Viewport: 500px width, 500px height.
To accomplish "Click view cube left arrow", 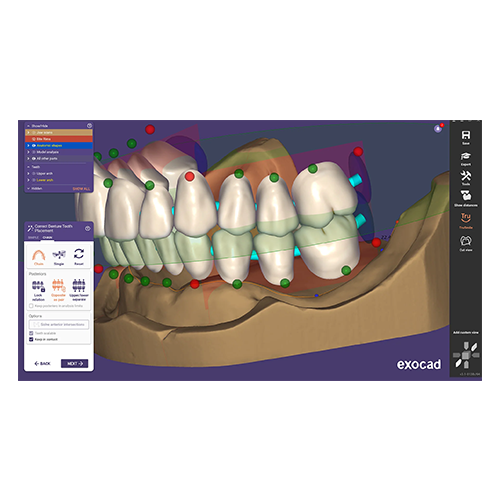I will point(456,355).
